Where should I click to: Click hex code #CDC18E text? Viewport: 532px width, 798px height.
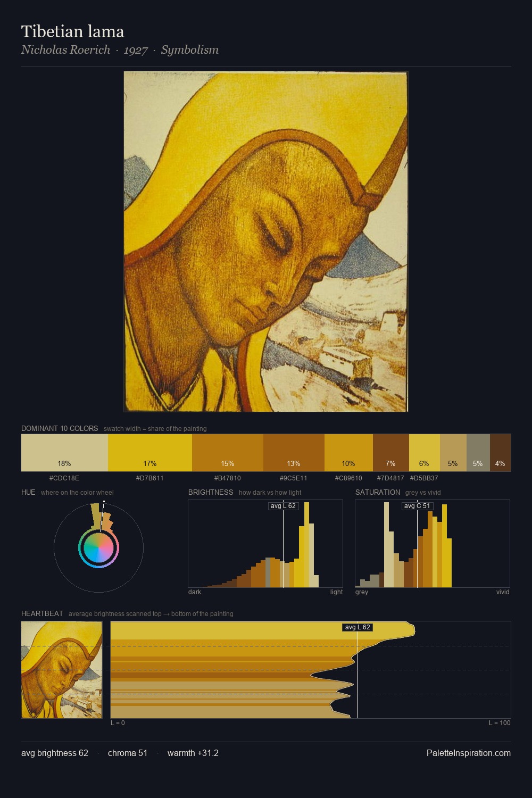click(64, 478)
